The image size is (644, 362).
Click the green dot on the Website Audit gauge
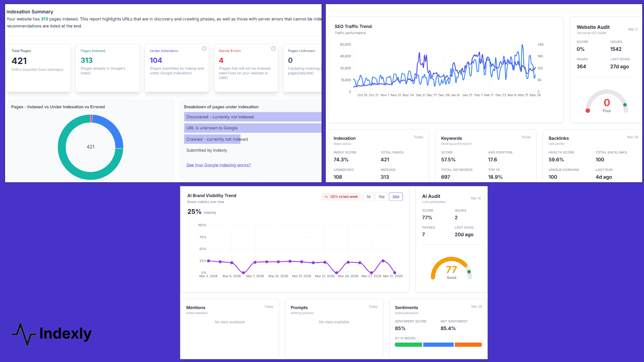point(625,104)
